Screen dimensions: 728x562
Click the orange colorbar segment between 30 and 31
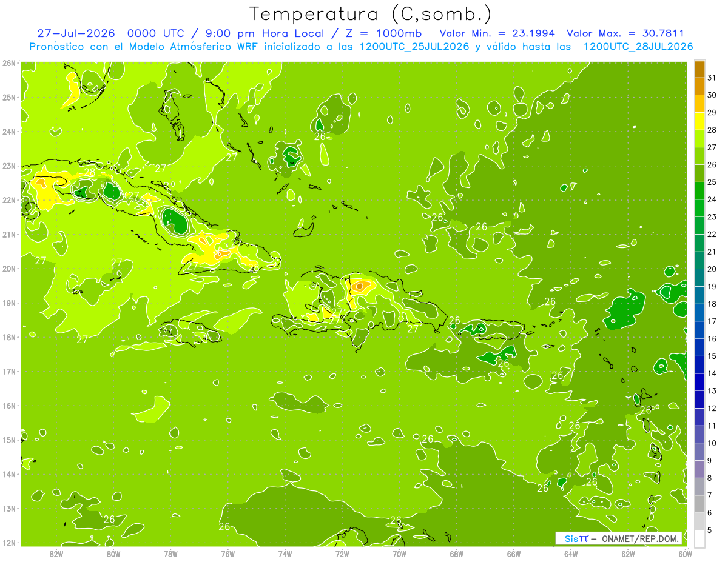(699, 87)
